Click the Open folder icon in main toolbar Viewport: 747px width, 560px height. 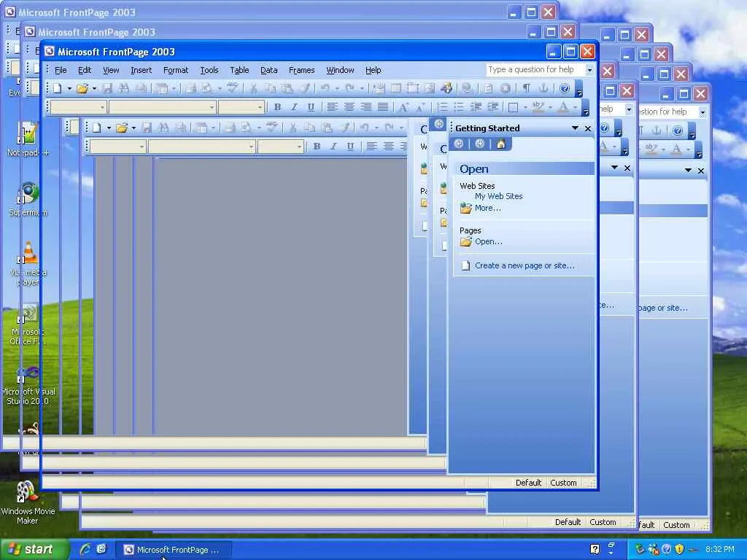[82, 88]
